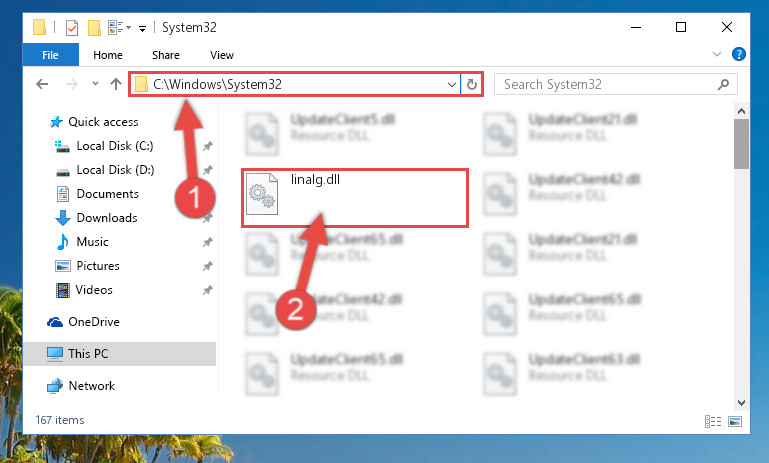Expand the address bar history dropdown

click(x=452, y=84)
